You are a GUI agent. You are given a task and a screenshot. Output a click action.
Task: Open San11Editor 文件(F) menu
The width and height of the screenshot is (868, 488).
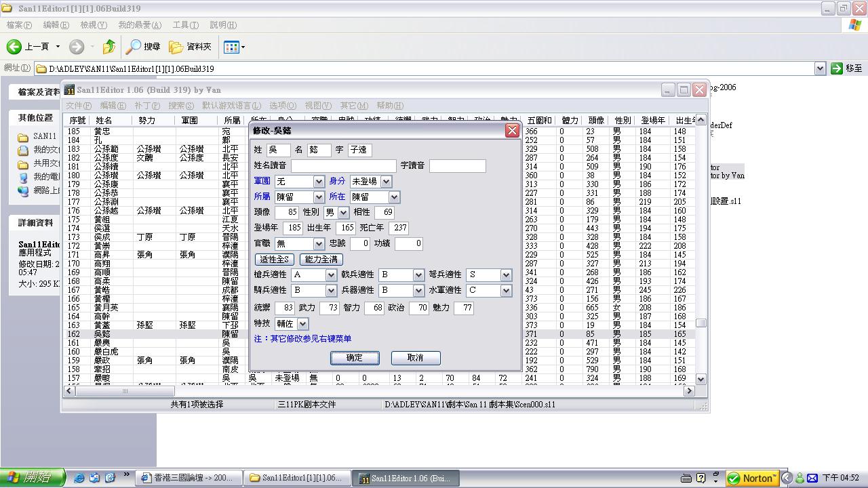point(79,106)
